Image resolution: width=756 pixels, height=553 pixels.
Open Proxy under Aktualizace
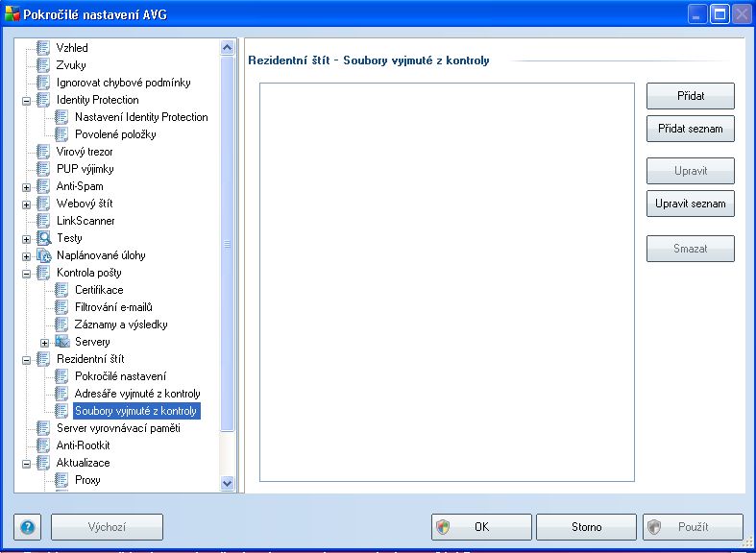click(x=87, y=480)
